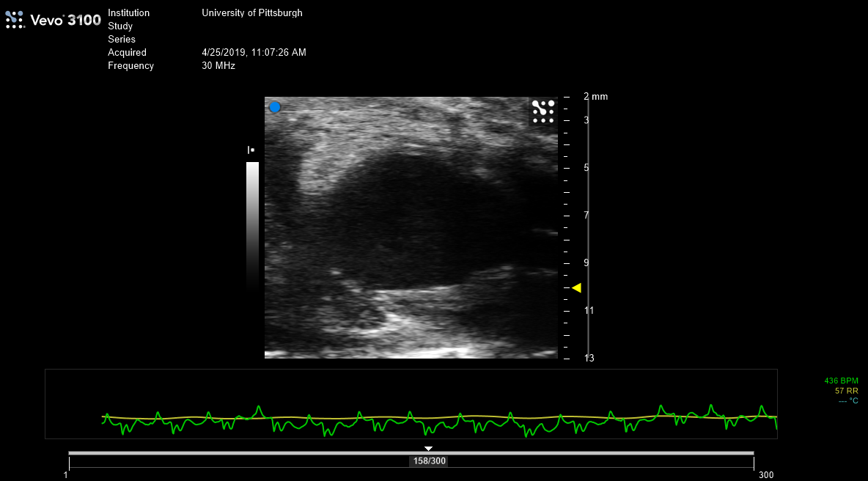Click the 57 RR respiration reading

(847, 391)
